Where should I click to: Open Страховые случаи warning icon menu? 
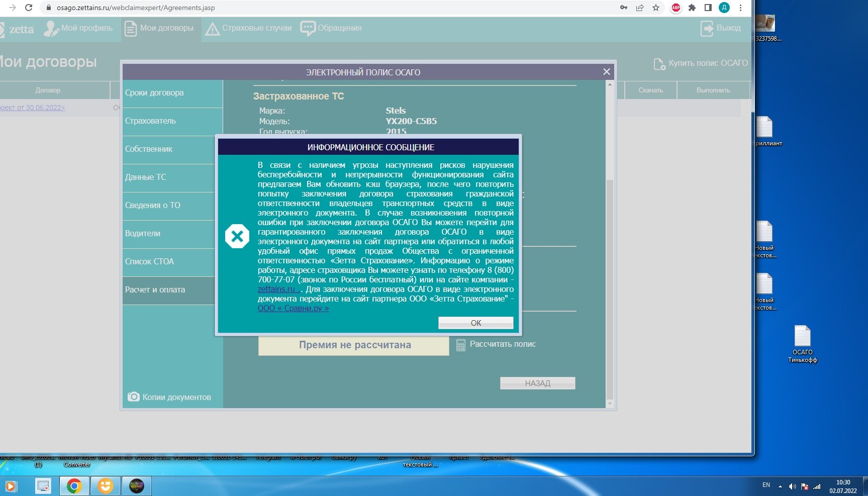click(x=213, y=29)
